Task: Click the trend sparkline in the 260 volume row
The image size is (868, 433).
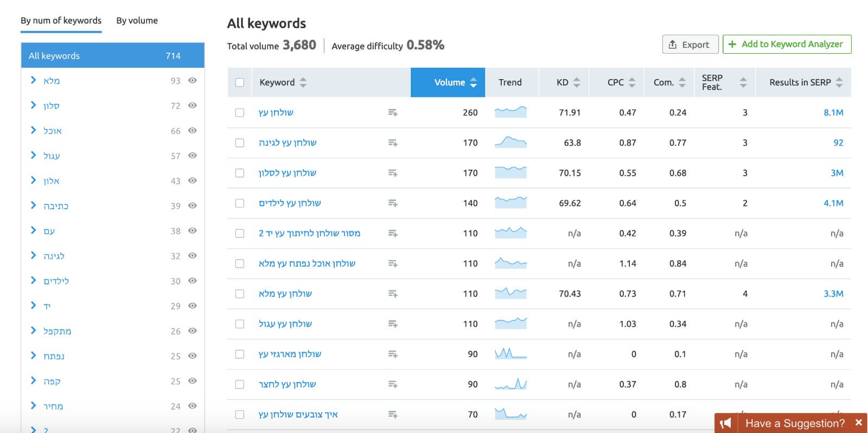Action: (510, 112)
